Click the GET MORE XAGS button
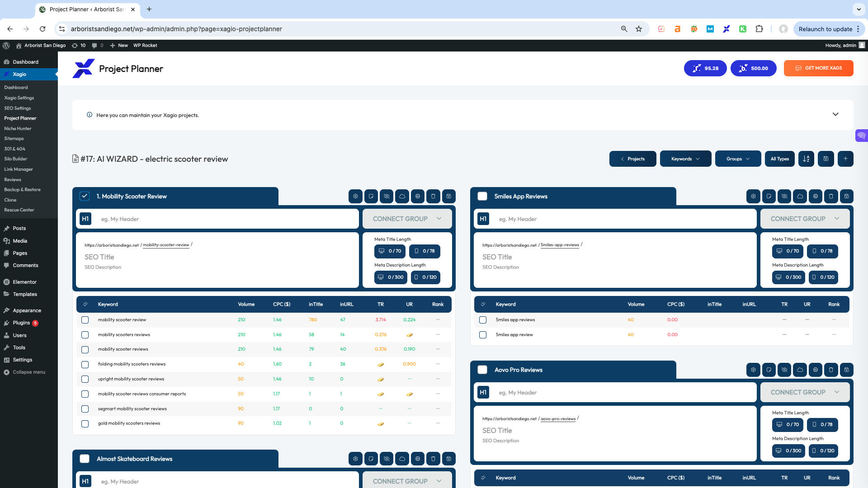This screenshot has height=488, width=868. click(818, 68)
